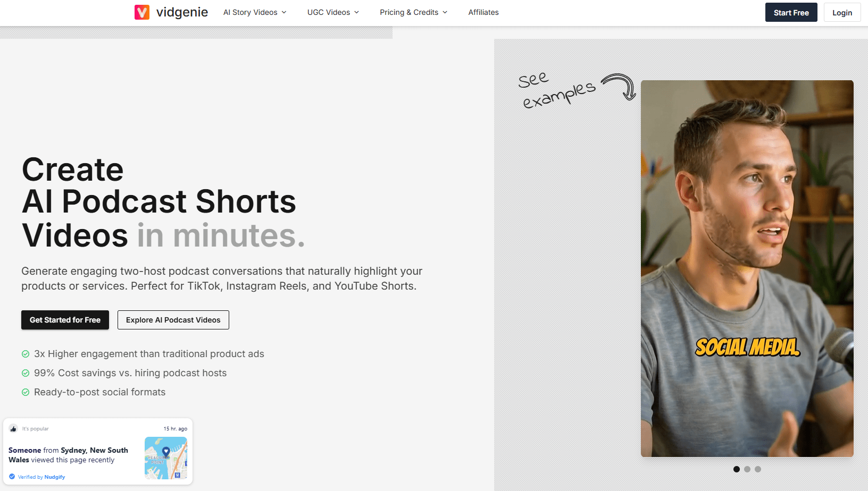The height and width of the screenshot is (491, 868).
Task: Click the vidgenie brand name text
Action: [182, 12]
